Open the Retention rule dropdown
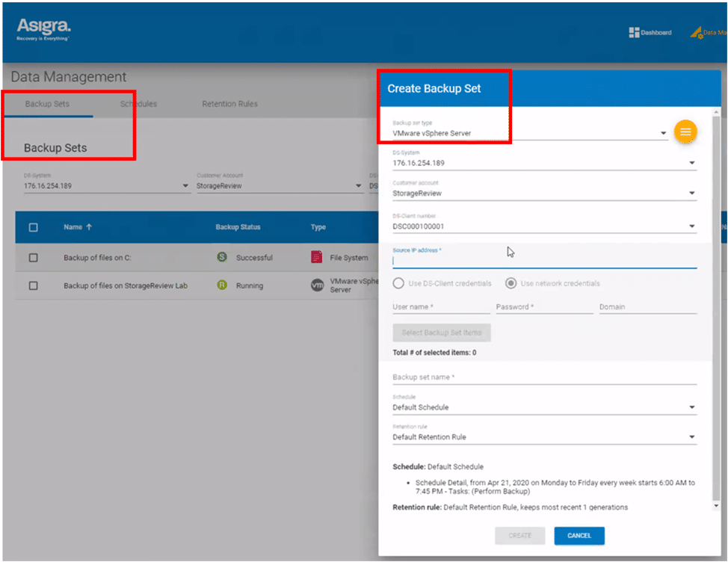This screenshot has width=728, height=562. pos(545,436)
